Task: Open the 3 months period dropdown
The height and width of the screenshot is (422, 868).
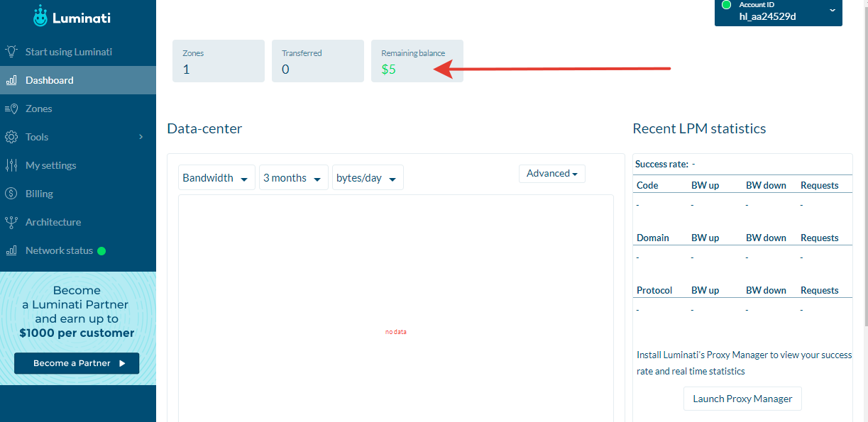Action: 294,178
